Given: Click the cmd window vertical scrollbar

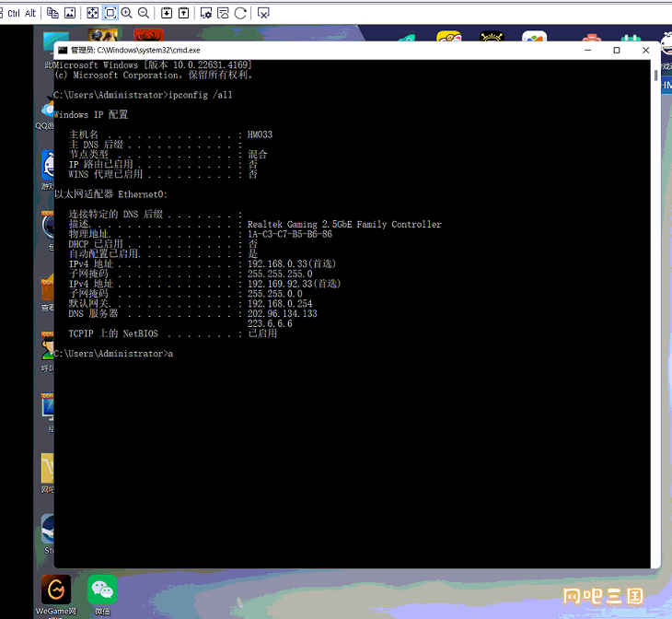Looking at the screenshot, I should click(x=655, y=314).
